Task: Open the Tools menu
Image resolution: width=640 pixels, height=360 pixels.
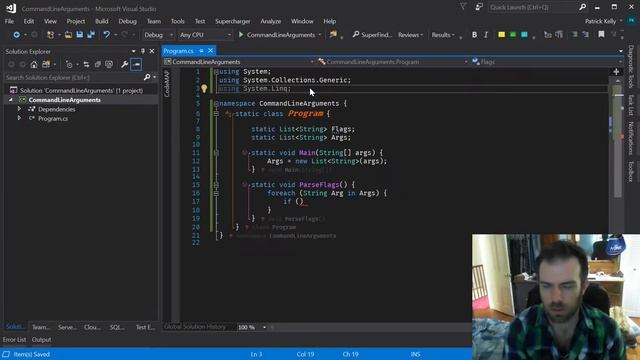Action: click(178, 21)
